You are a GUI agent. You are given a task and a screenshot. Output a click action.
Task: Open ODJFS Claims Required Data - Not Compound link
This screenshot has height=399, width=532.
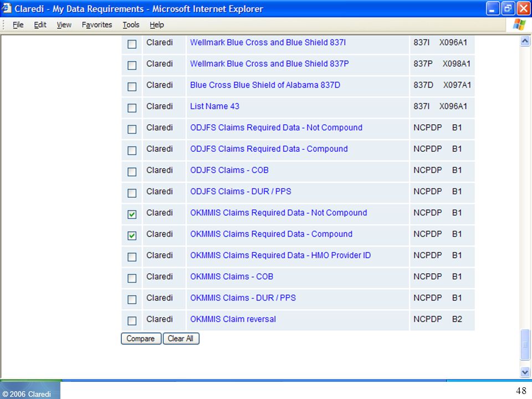point(276,127)
